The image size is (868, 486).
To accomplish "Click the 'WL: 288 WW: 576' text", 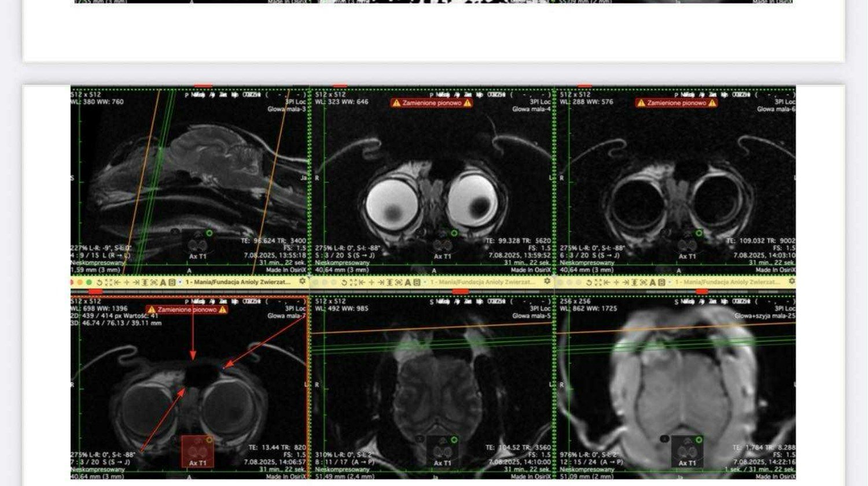I will point(586,102).
